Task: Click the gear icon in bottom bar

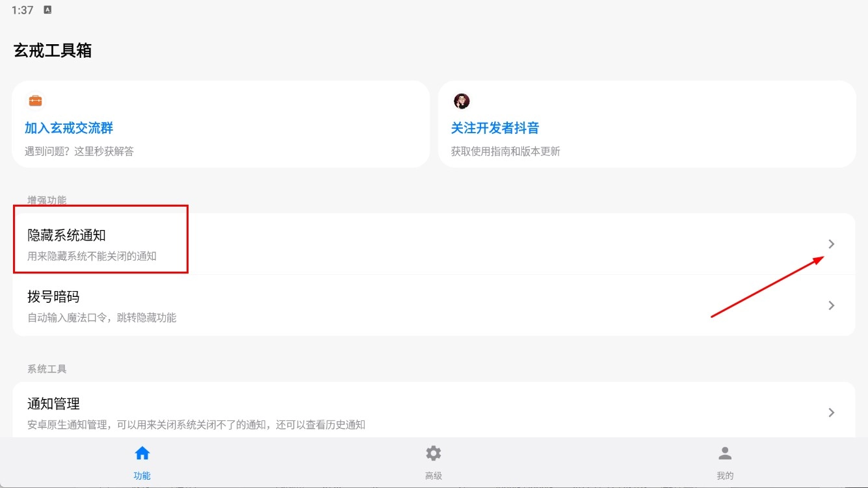Action: pyautogui.click(x=434, y=453)
